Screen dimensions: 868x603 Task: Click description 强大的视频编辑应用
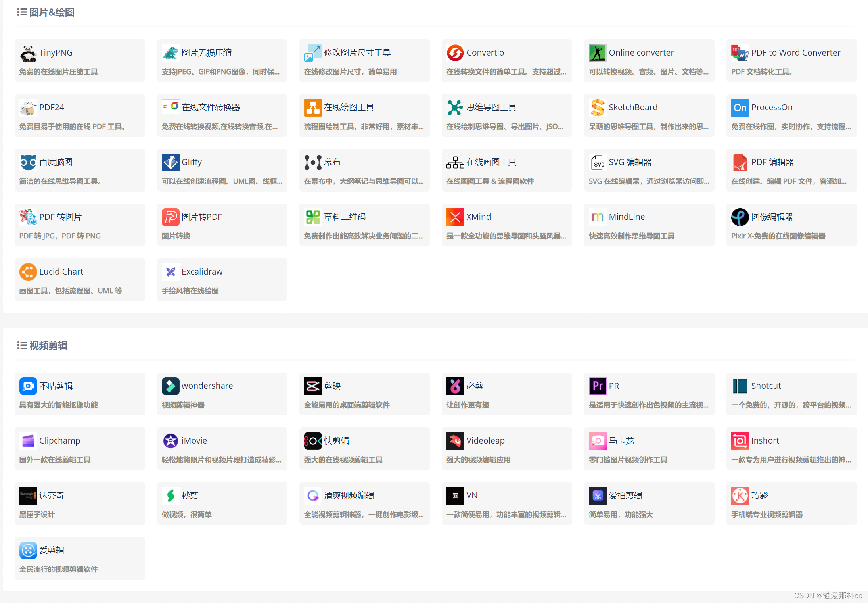coord(479,460)
